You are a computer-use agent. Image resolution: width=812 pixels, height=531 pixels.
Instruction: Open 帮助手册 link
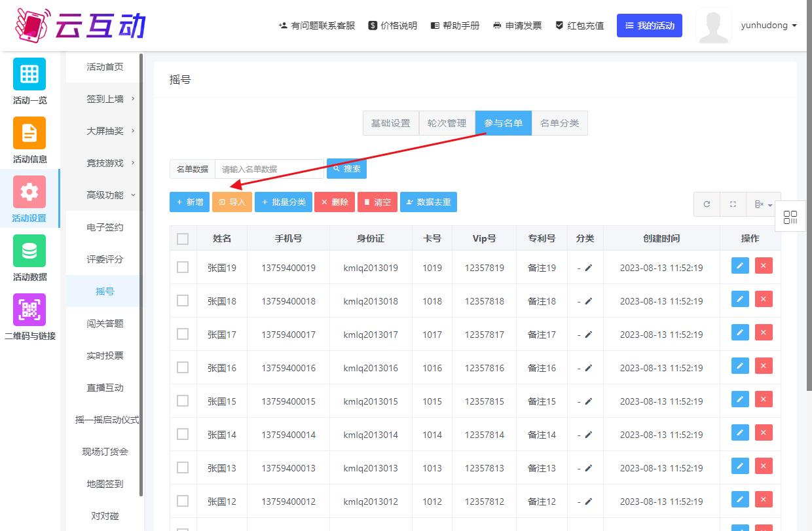tap(455, 26)
